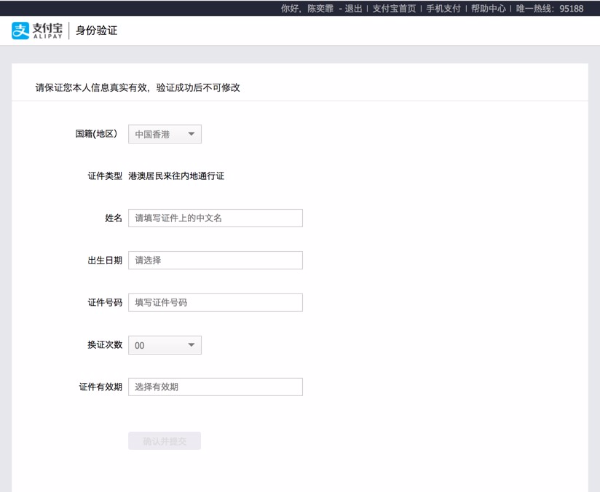Click the 国籍(地区) field label
The height and width of the screenshot is (492, 600).
(97, 134)
